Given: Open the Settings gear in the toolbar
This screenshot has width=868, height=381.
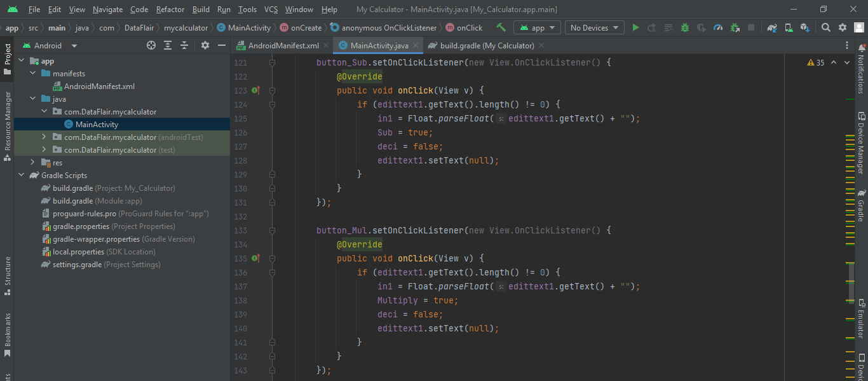Looking at the screenshot, I should [842, 27].
